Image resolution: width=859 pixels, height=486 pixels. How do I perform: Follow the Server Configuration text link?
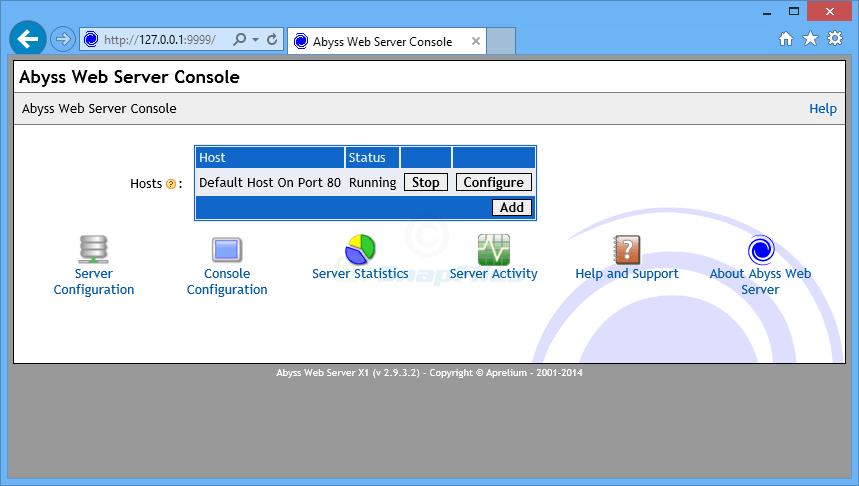94,282
